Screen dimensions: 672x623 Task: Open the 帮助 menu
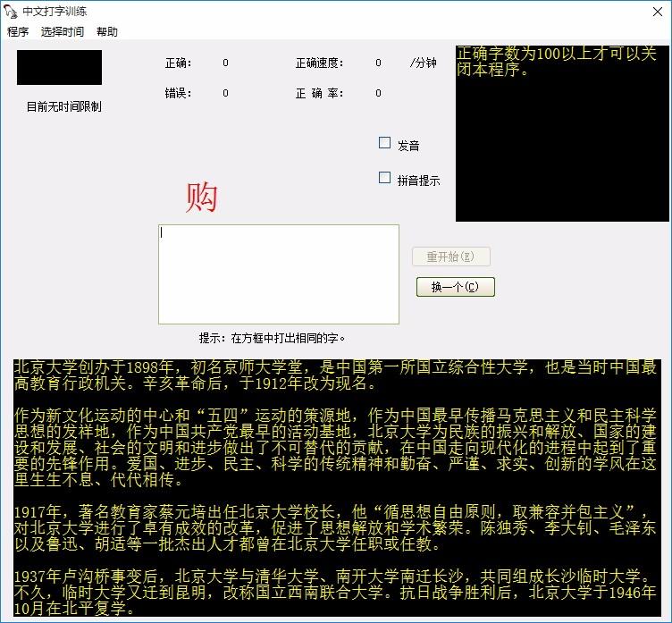click(x=107, y=32)
